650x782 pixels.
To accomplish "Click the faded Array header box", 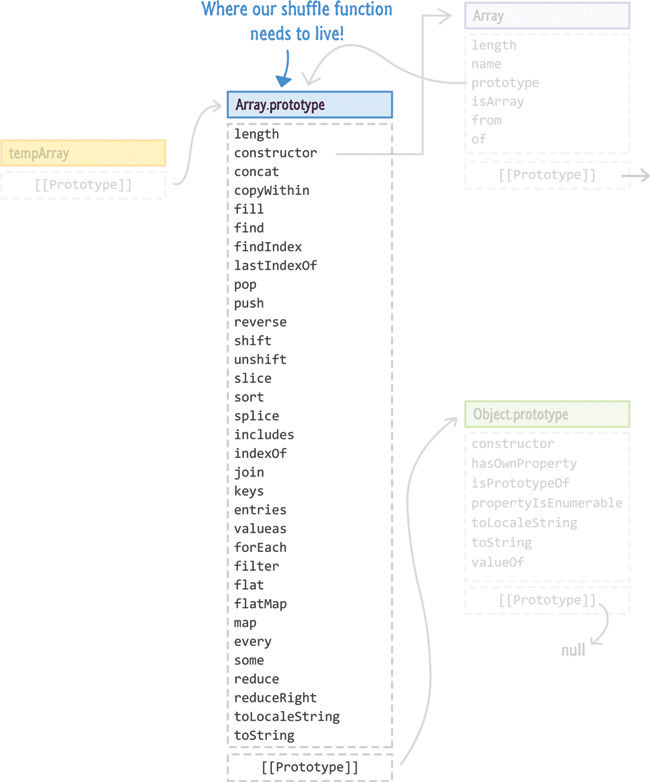I will (546, 16).
